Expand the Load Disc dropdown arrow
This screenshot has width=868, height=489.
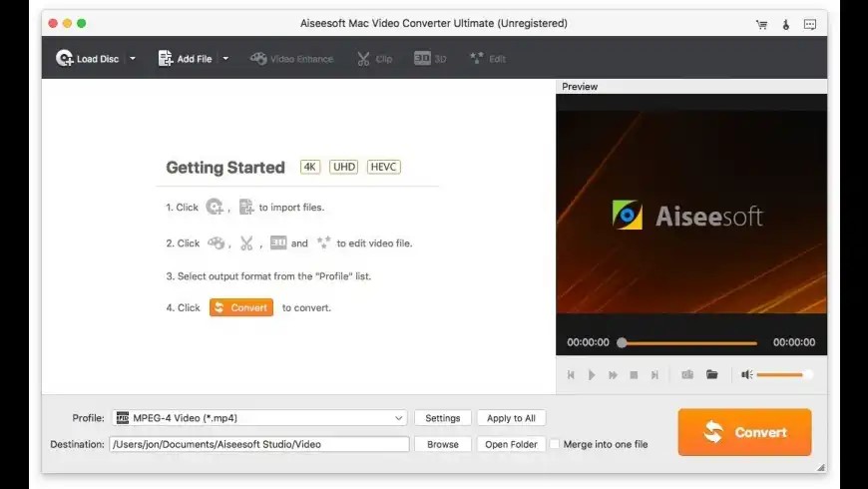[x=133, y=58]
